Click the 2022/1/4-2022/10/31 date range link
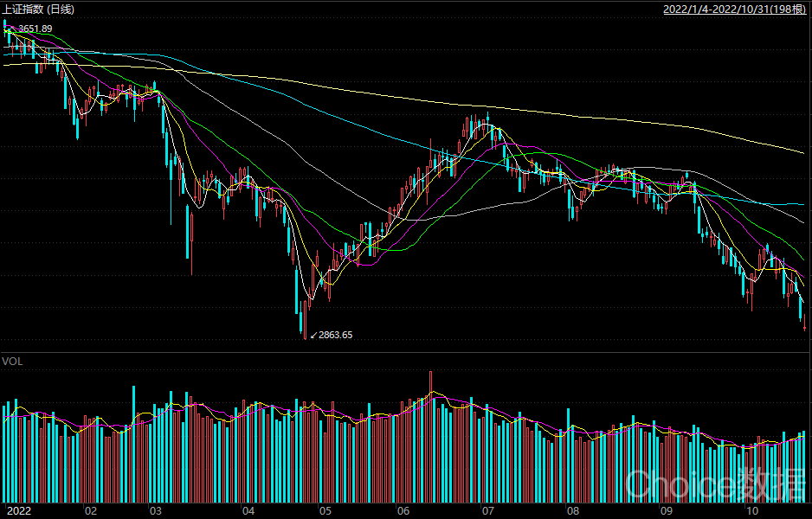812x519 pixels. [x=734, y=10]
